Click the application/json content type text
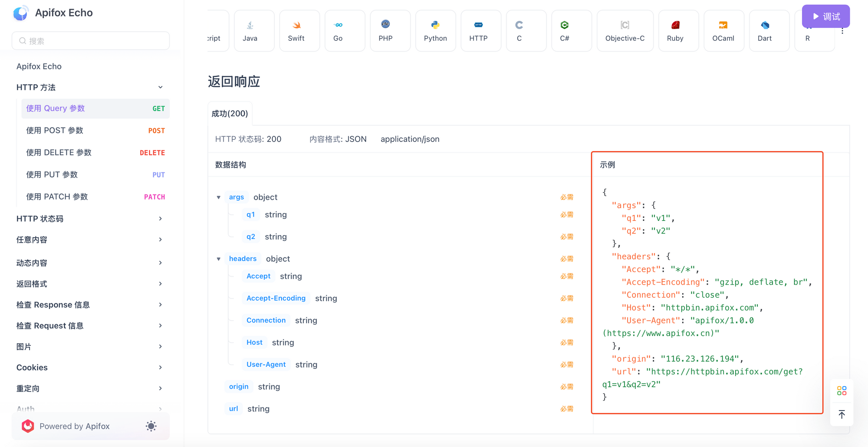This screenshot has width=868, height=447. [410, 139]
